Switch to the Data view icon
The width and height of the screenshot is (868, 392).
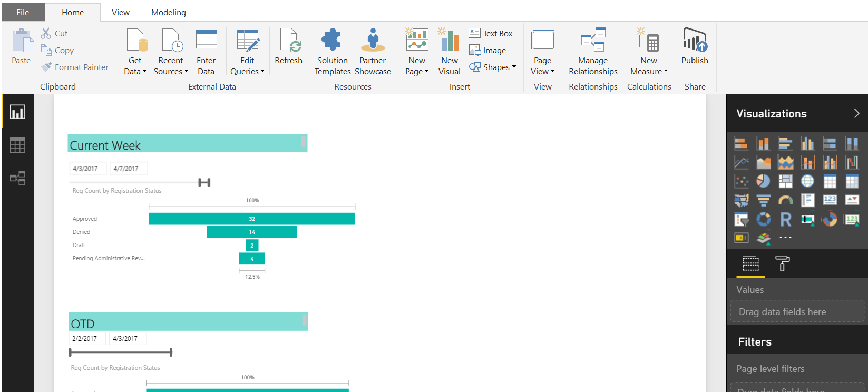click(x=17, y=145)
